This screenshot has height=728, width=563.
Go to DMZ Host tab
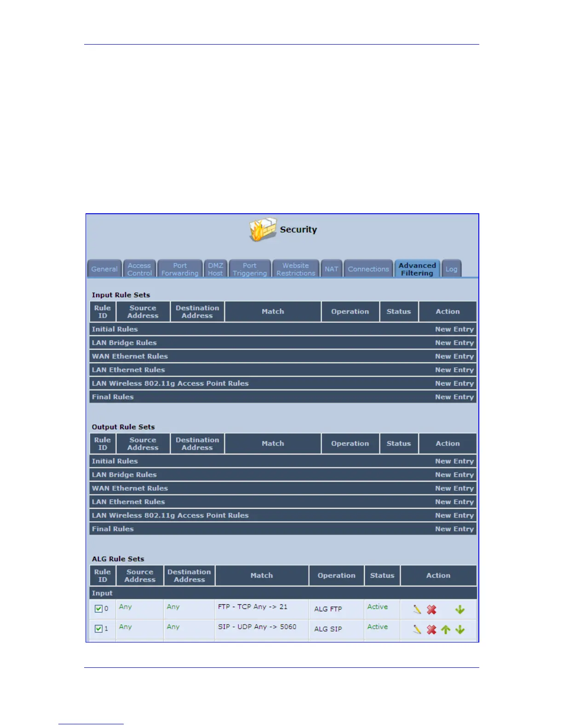pos(215,269)
